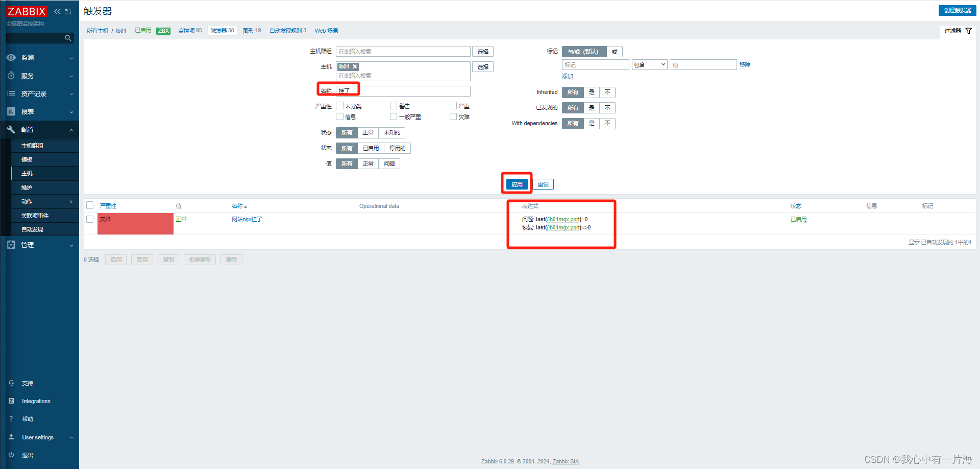980x469 pixels.
Task: Click the sidebar search magnifier icon
Action: 68,38
